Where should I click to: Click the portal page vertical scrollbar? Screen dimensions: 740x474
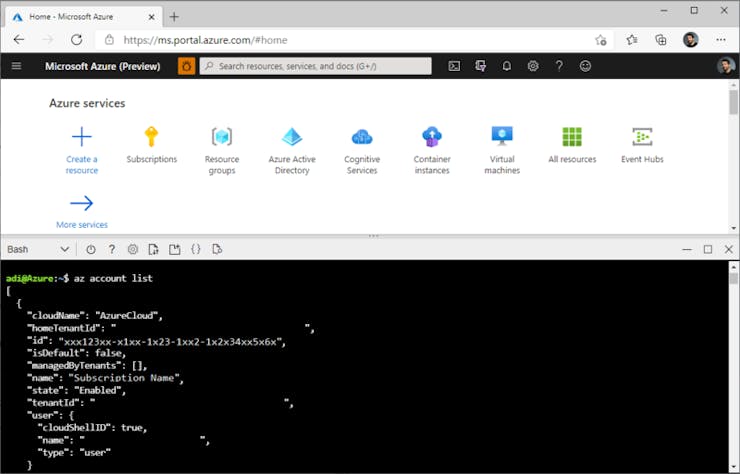point(733,102)
